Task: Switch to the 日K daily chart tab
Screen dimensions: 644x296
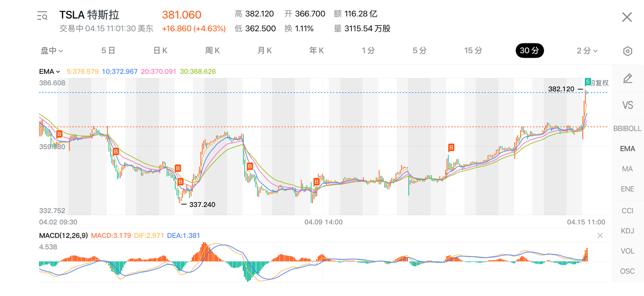Action: (x=160, y=51)
